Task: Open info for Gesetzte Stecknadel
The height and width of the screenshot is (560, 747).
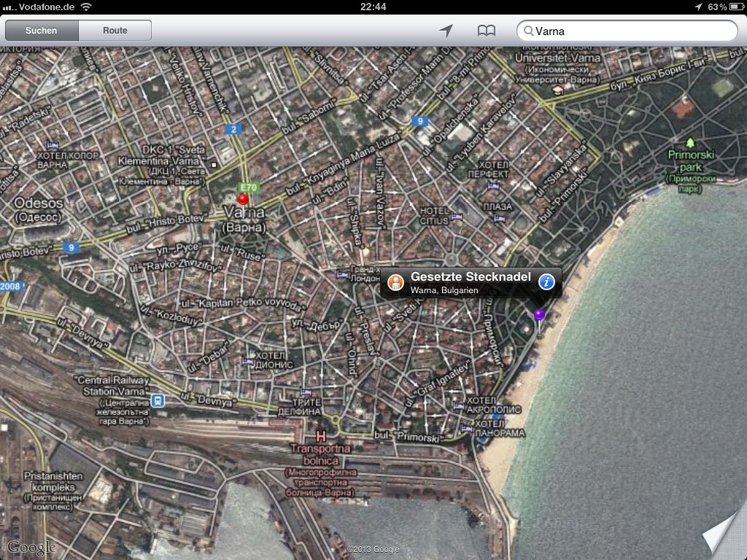Action: coord(546,282)
